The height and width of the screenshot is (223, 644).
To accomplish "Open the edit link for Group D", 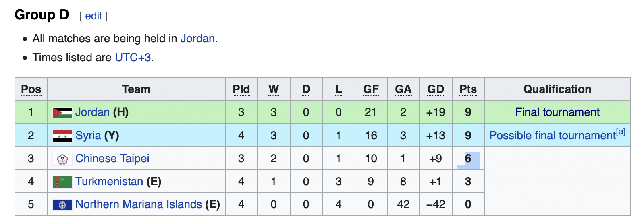I will pyautogui.click(x=93, y=16).
